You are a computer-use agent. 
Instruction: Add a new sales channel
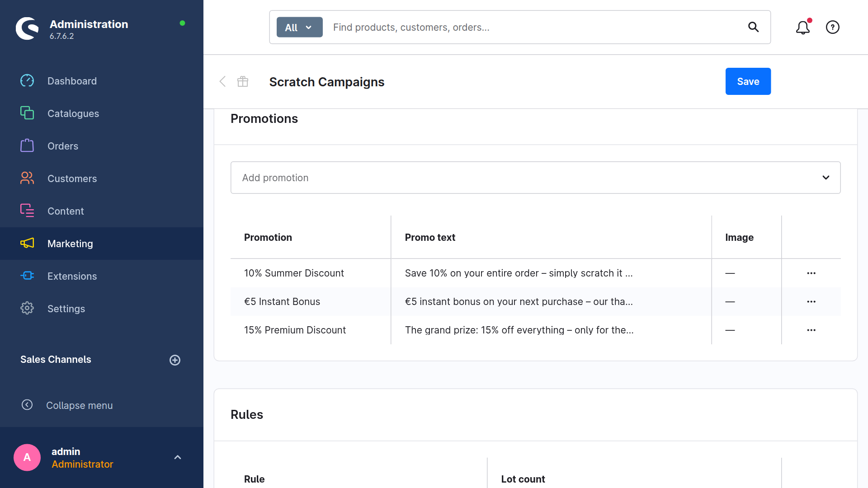point(175,360)
